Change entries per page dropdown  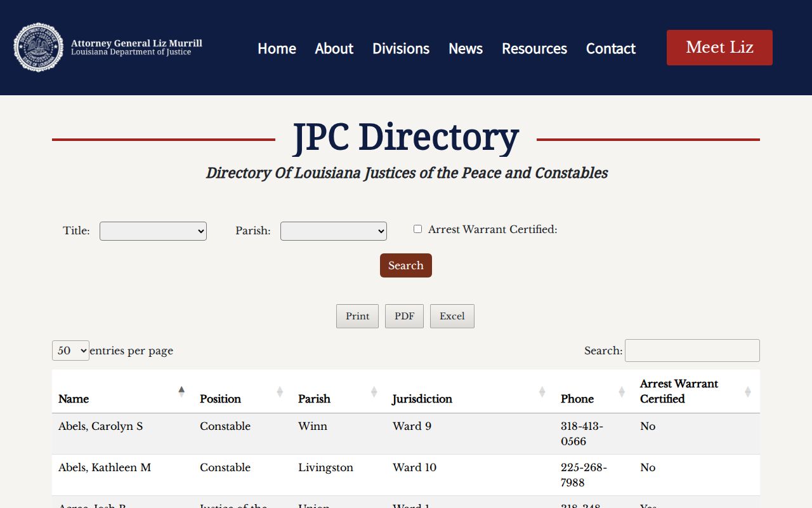pos(70,351)
